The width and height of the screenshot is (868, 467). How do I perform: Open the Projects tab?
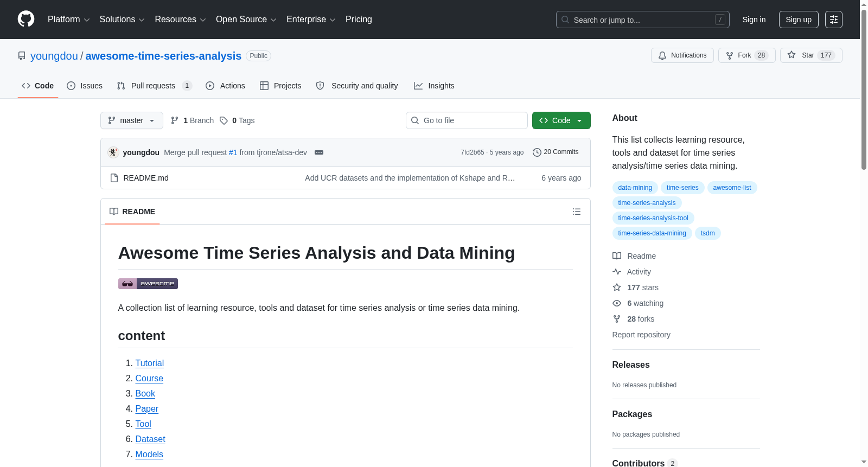280,86
